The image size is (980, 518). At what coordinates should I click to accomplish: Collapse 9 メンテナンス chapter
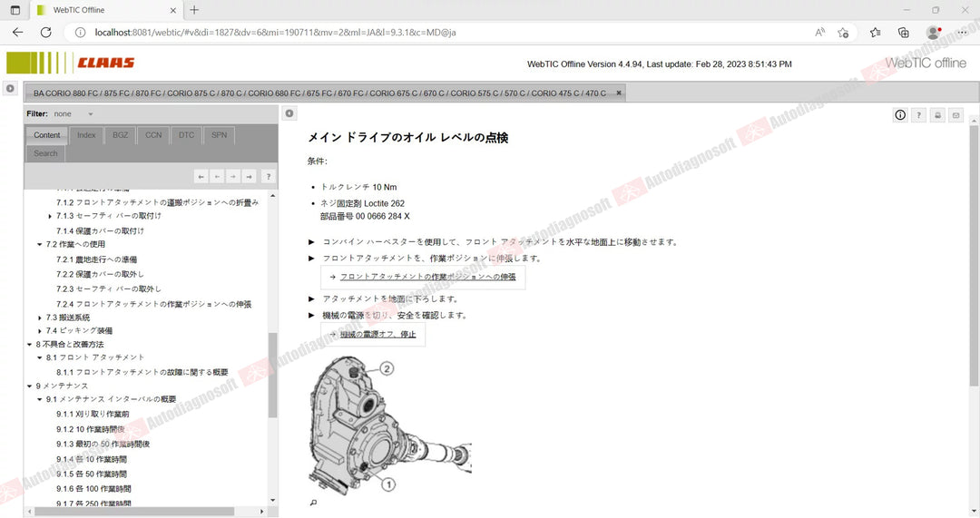(x=29, y=386)
